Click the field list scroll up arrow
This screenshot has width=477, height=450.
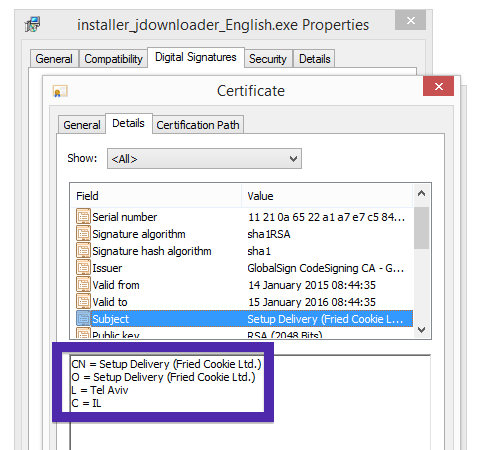click(422, 193)
